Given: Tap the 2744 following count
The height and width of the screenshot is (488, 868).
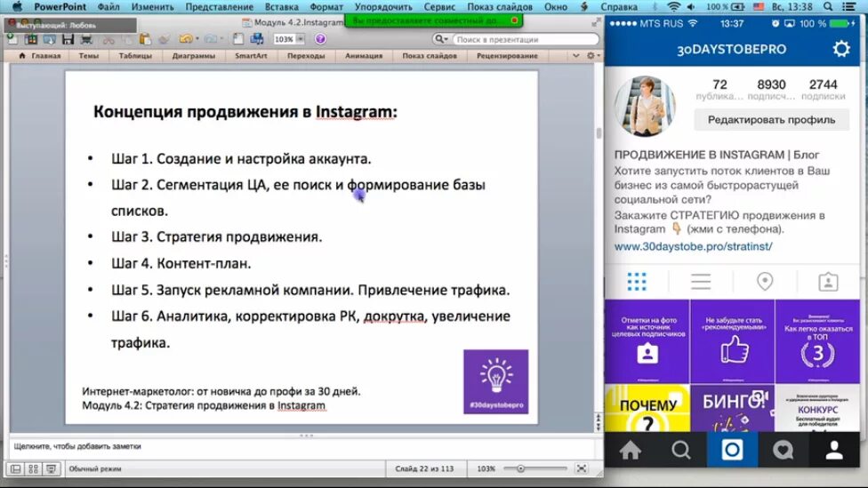Looking at the screenshot, I should [x=823, y=84].
